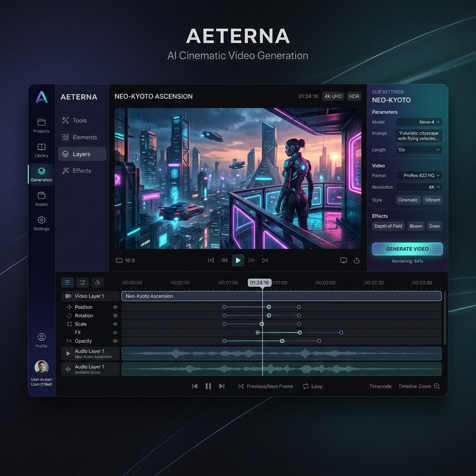This screenshot has height=476, width=476.
Task: Toggle visibility of Scale property
Action: 115,324
